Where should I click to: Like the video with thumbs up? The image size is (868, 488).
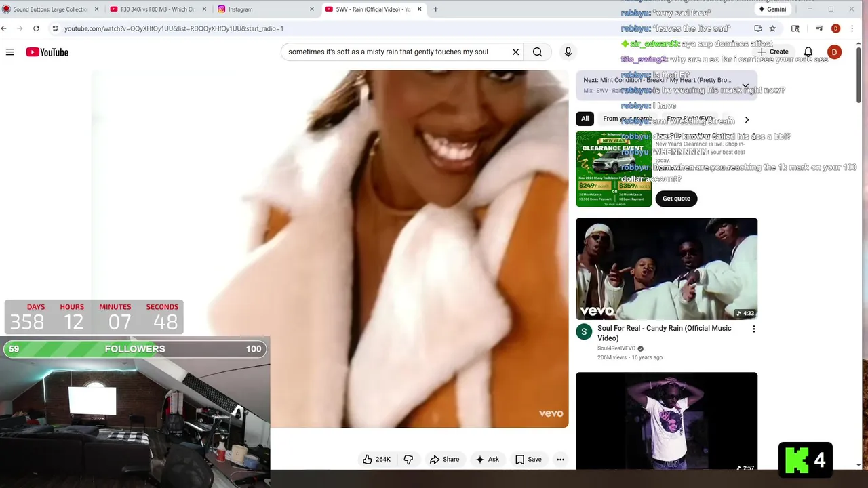[376, 460]
